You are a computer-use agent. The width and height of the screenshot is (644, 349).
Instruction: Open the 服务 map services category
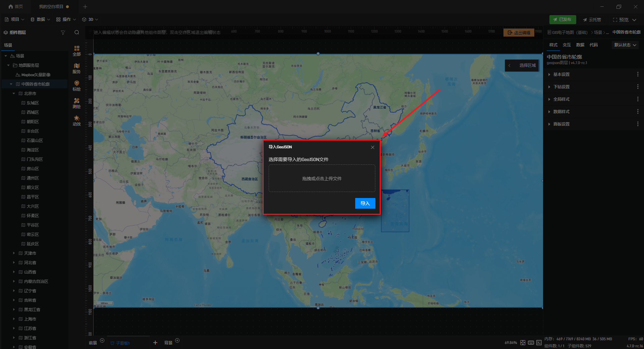[x=77, y=68]
